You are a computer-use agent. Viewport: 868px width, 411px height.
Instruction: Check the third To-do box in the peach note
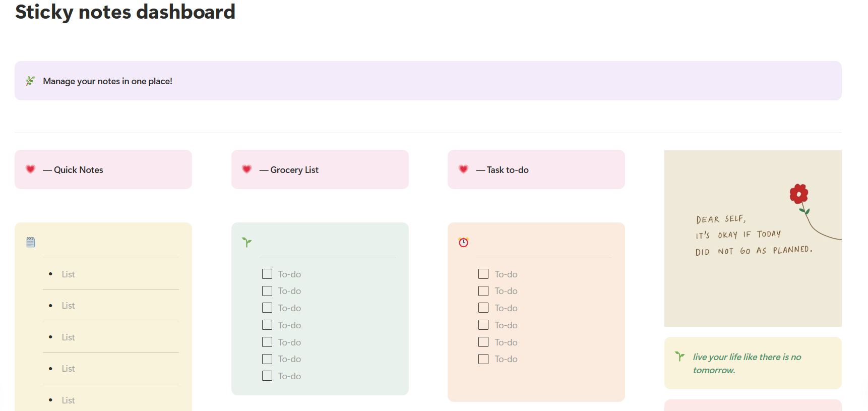[x=483, y=308]
